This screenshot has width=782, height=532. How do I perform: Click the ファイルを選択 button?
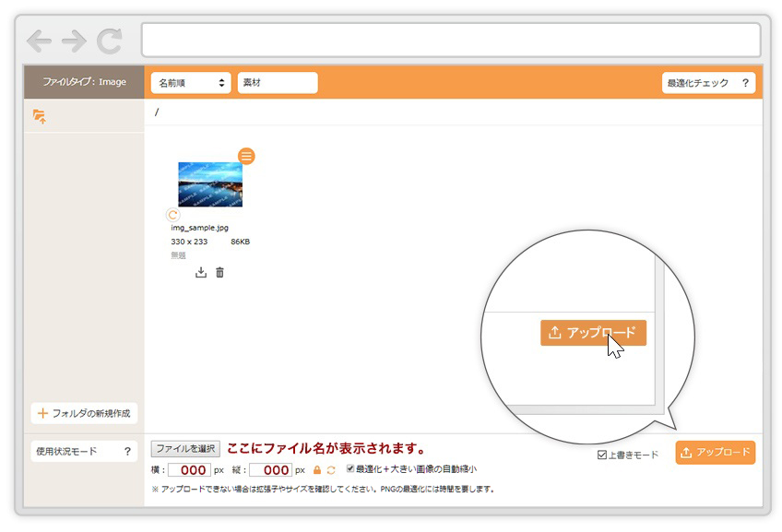coord(185,449)
